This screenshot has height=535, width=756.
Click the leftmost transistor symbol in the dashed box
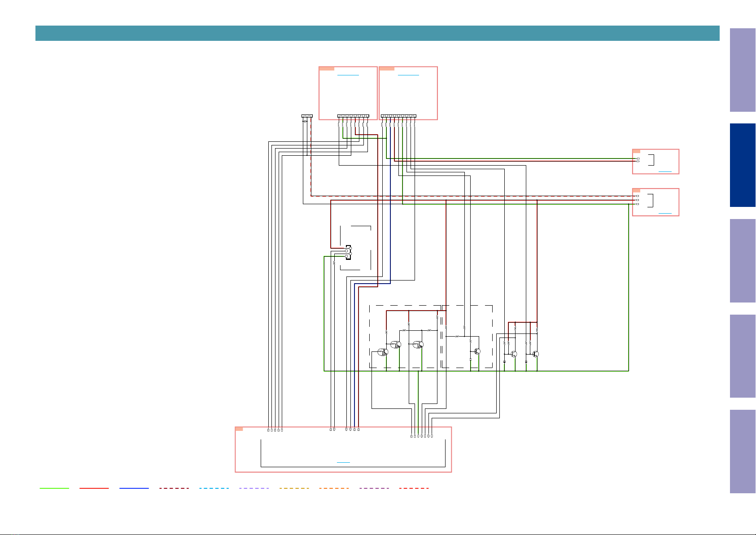pos(383,352)
